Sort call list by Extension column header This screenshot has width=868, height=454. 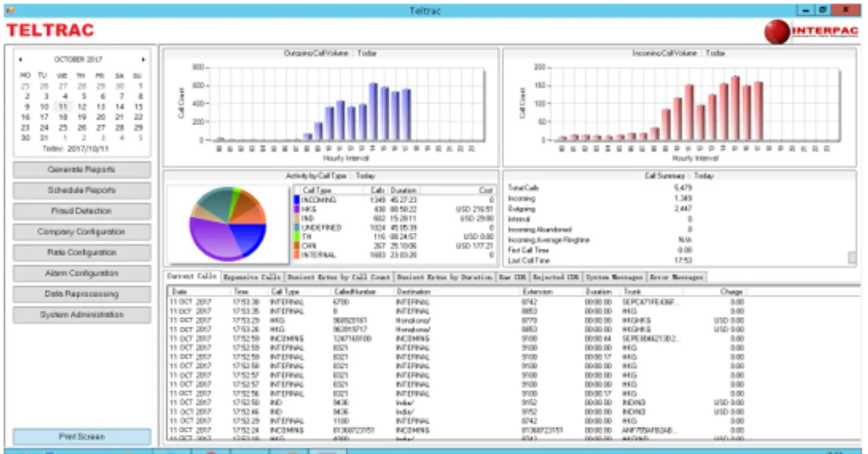pyautogui.click(x=550, y=291)
